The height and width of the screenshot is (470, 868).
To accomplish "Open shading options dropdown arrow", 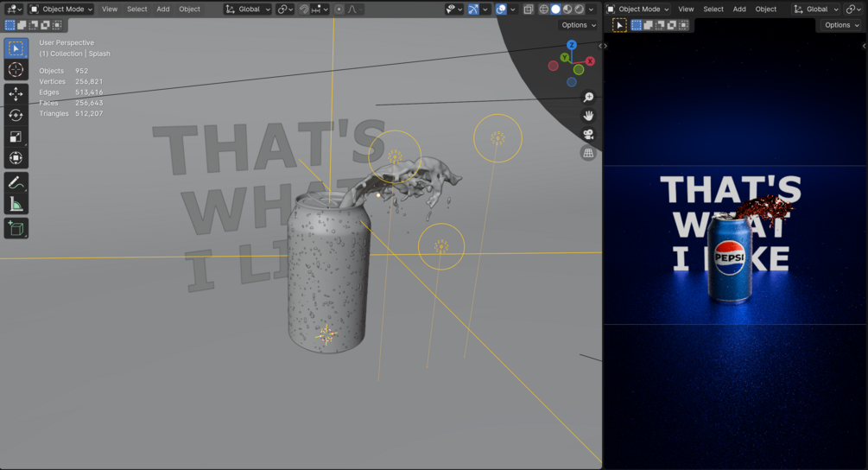I will click(x=592, y=9).
